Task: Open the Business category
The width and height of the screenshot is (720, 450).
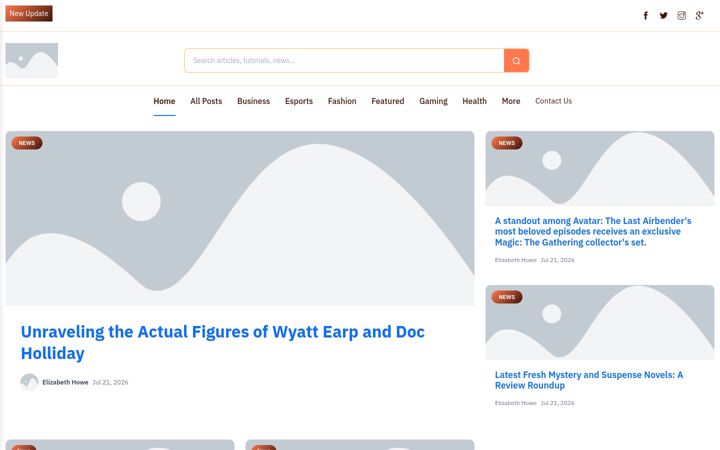Action: pyautogui.click(x=253, y=101)
